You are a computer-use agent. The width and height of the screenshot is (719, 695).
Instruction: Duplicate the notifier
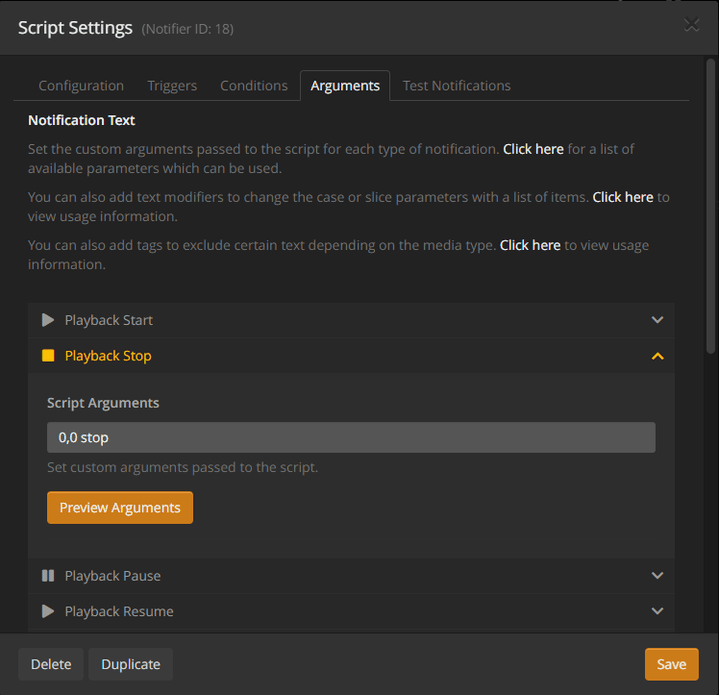131,664
